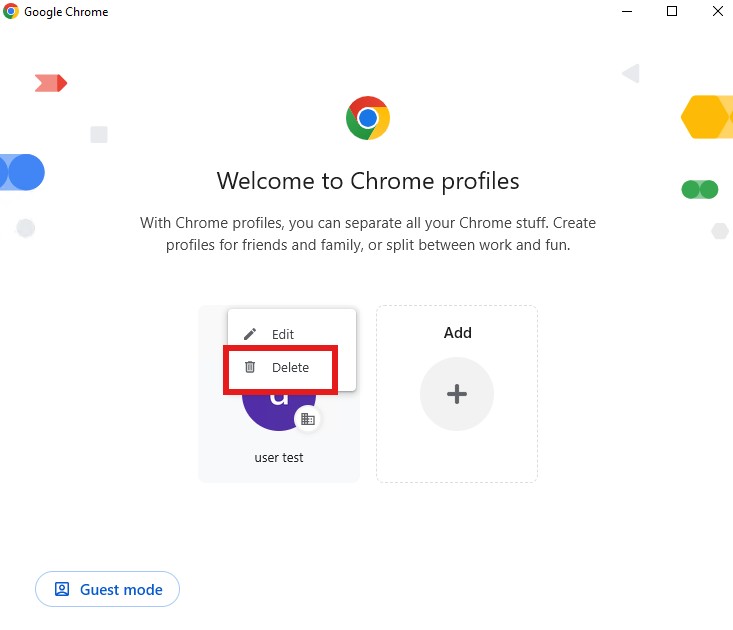Open the user test profile
733x630 pixels.
[x=279, y=458]
